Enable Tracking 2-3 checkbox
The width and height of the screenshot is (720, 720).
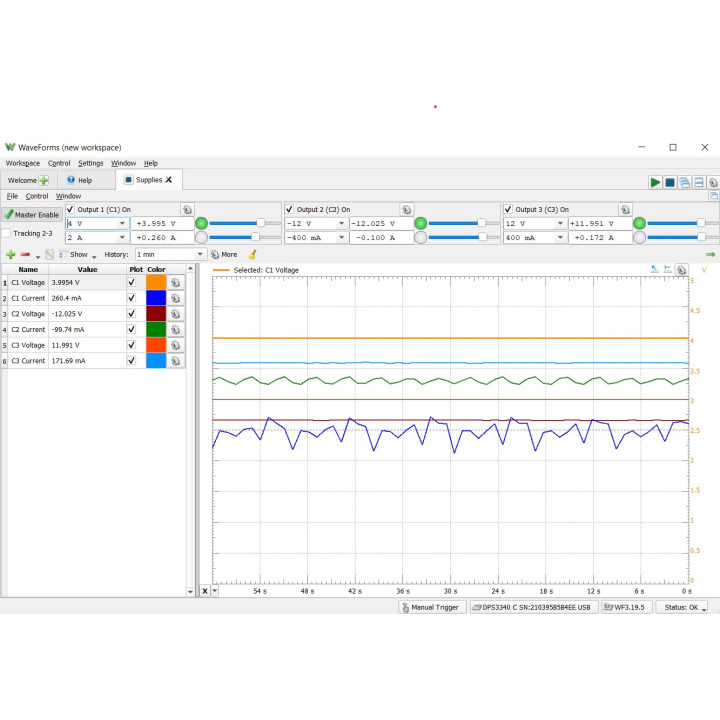6,233
